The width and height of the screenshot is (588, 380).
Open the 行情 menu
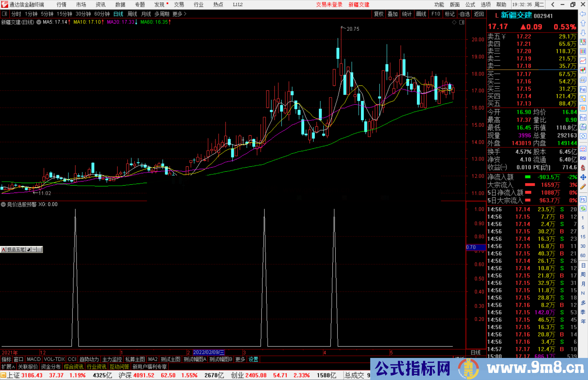(61, 5)
